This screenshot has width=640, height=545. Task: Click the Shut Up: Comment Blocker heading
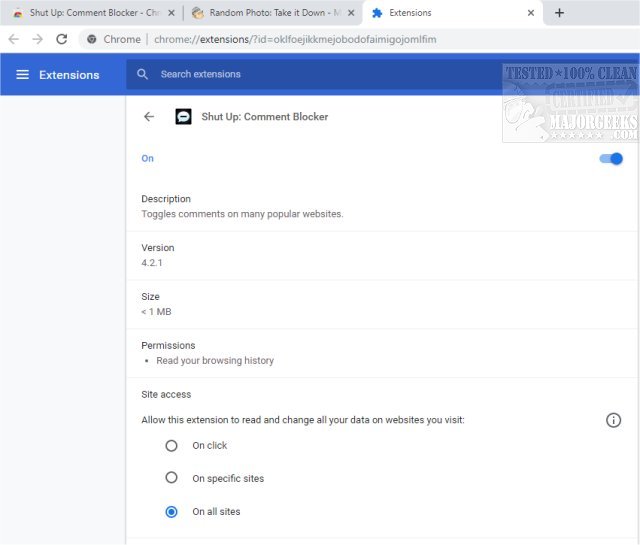tap(264, 117)
